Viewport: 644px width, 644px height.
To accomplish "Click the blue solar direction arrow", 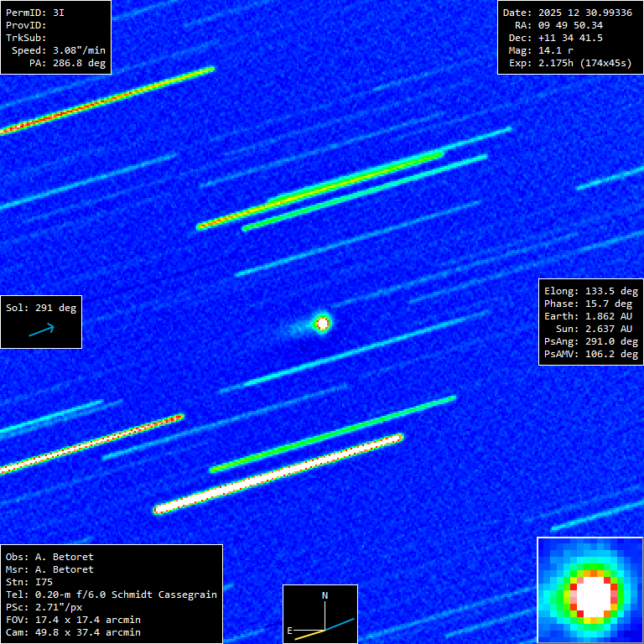I will pos(41,330).
